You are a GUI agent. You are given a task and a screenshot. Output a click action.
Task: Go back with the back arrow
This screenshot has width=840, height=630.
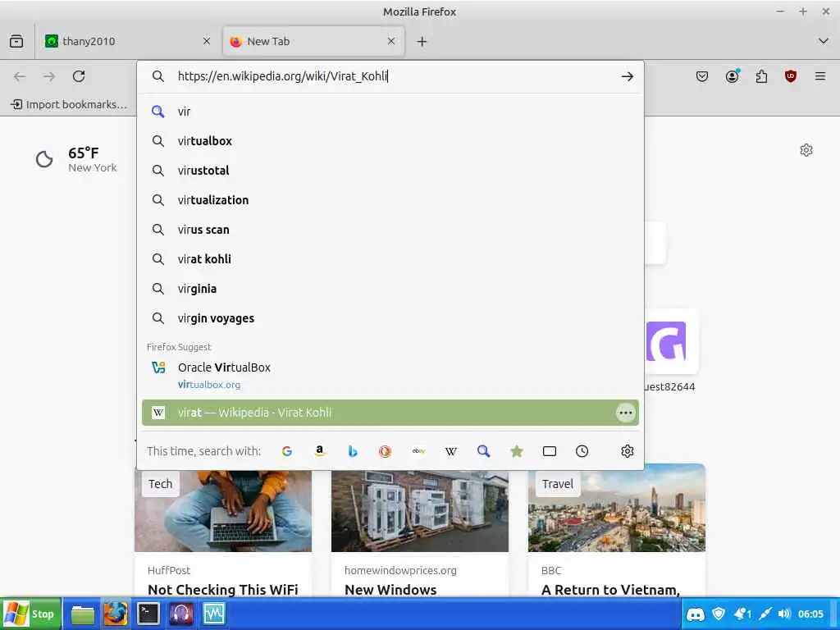point(20,76)
